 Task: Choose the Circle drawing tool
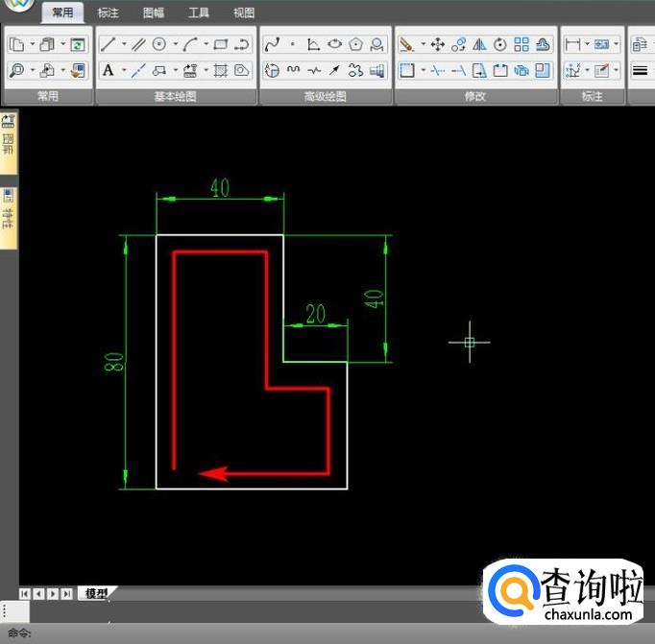[159, 44]
